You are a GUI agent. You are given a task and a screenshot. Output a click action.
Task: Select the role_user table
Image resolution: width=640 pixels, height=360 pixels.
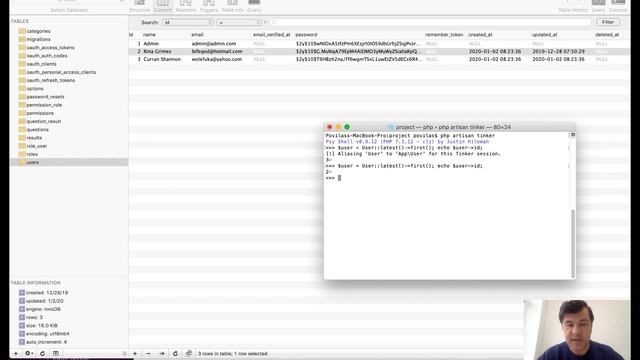[x=36, y=146]
